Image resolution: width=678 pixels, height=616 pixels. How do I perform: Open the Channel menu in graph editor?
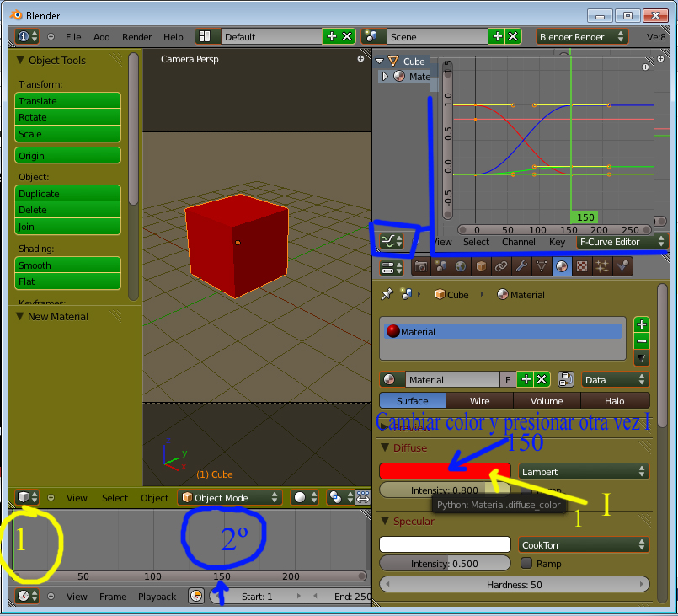(x=519, y=242)
